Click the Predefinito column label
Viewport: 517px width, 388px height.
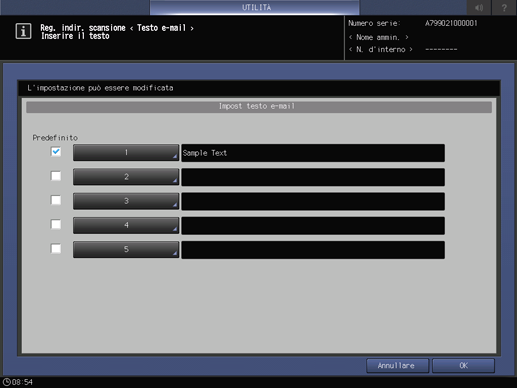(55, 138)
